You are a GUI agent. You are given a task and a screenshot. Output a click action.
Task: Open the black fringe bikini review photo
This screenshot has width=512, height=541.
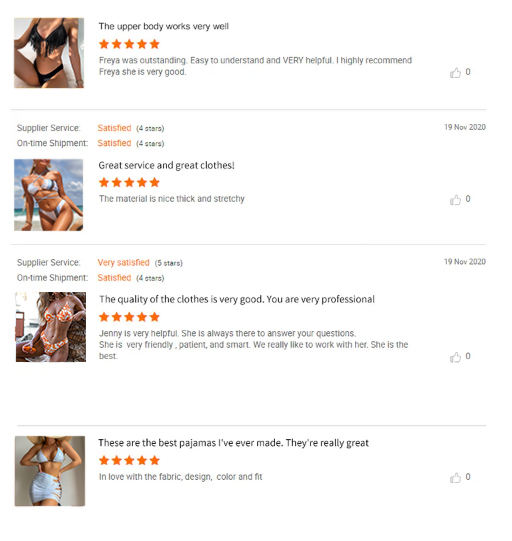49,53
